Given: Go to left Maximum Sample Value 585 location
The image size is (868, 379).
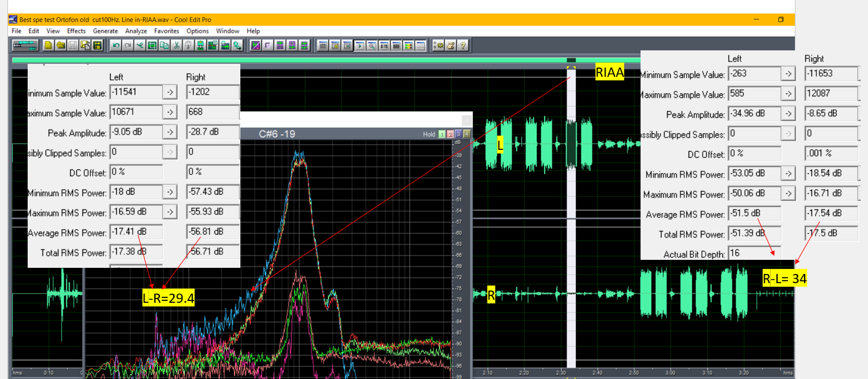Looking at the screenshot, I should [788, 95].
